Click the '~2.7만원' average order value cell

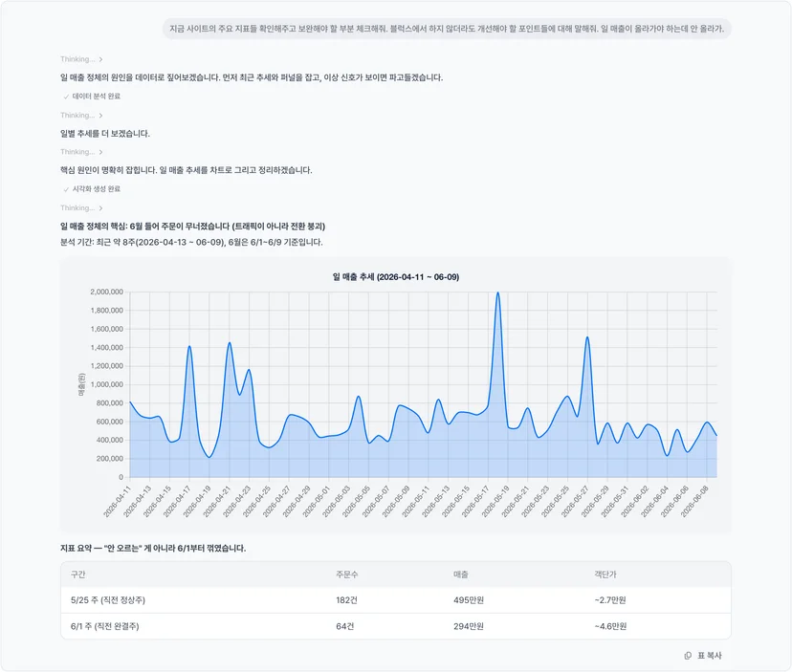coord(610,600)
